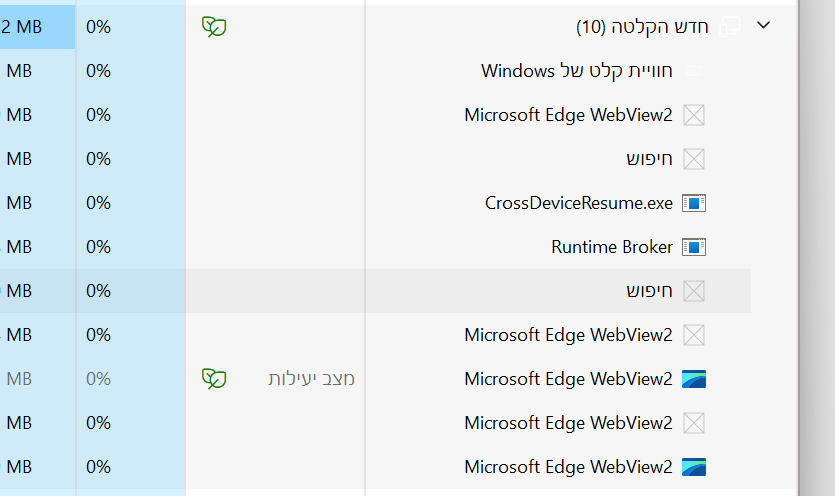
Task: Click the leaf icon beside מצב יעילות
Action: [x=214, y=379]
